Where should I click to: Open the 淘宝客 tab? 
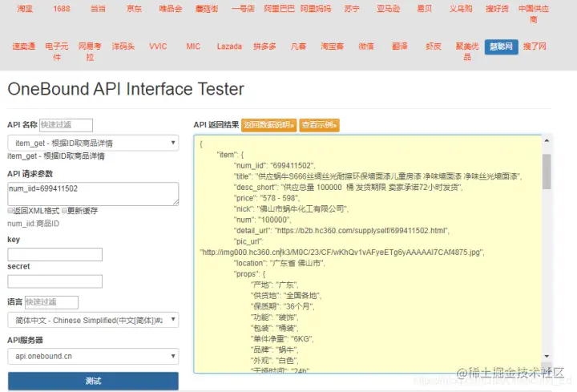[333, 46]
